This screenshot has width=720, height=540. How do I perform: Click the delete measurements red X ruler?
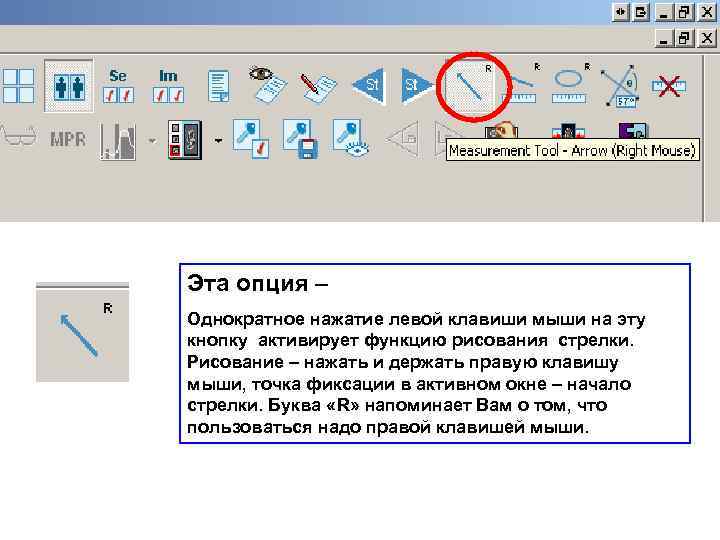(669, 86)
